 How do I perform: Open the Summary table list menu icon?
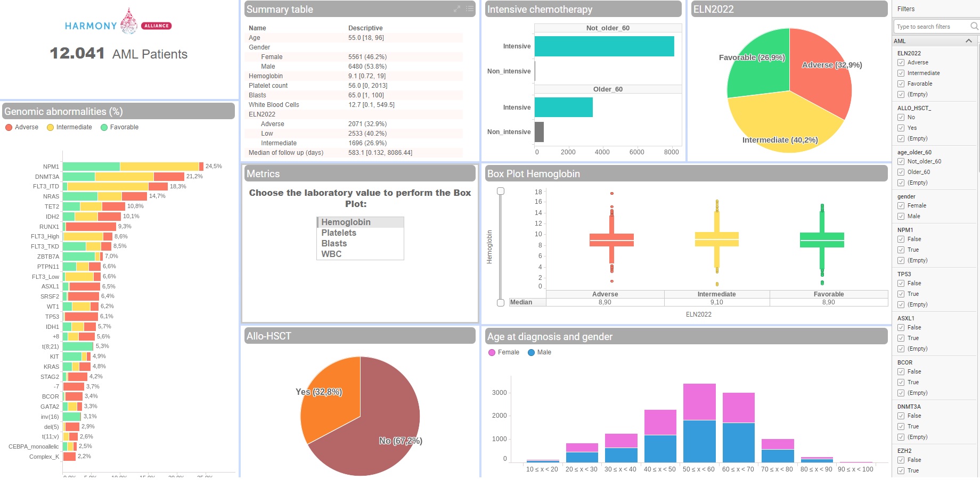[469, 9]
